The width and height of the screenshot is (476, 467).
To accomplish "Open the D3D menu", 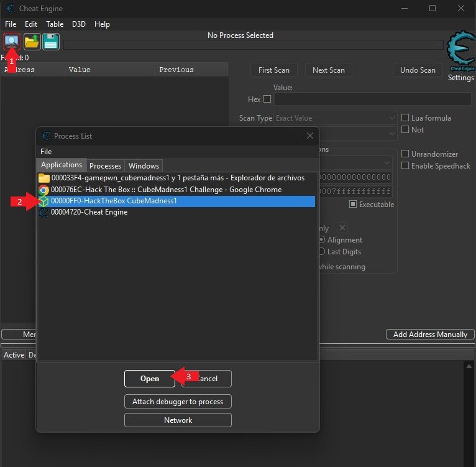I will tap(79, 24).
